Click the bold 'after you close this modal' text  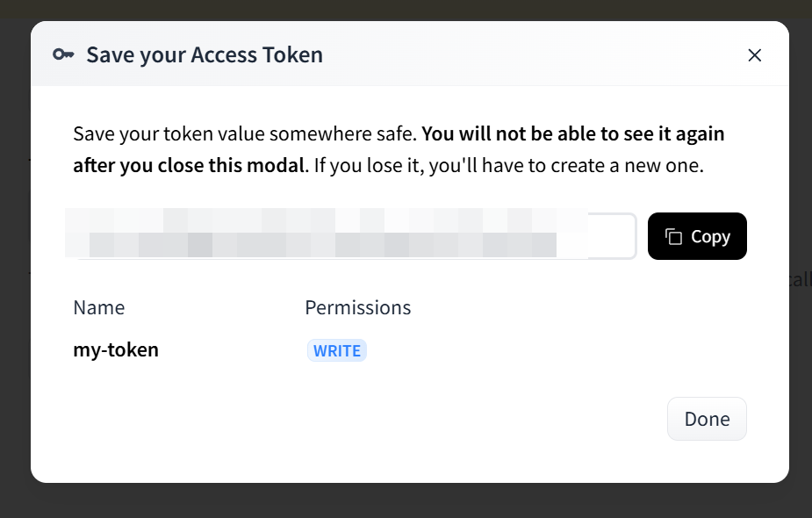[188, 165]
